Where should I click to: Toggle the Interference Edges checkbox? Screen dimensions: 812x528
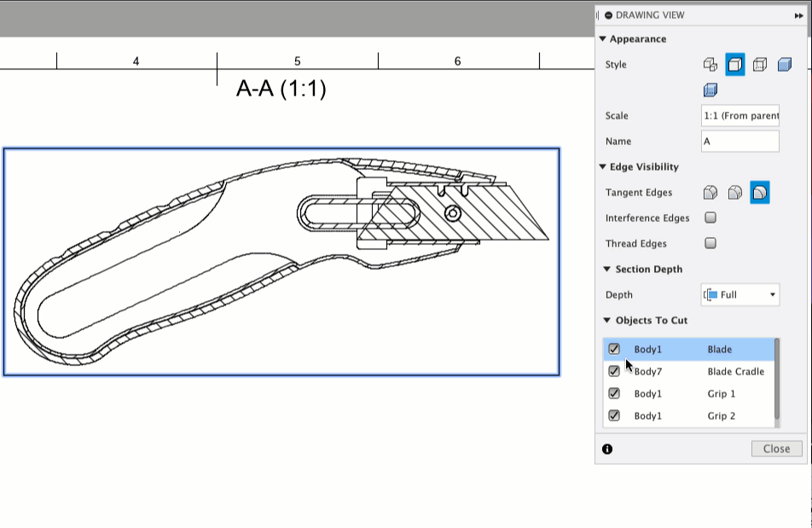(x=710, y=218)
